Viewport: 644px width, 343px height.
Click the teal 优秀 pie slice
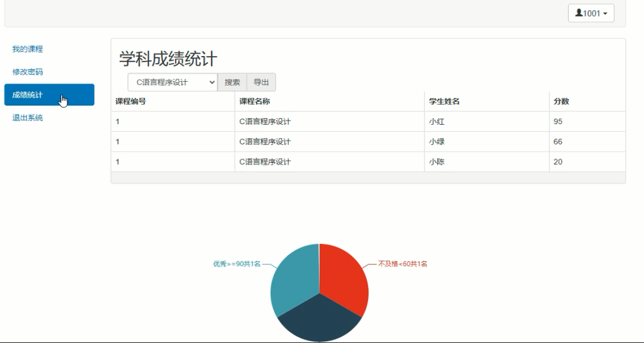(x=295, y=279)
